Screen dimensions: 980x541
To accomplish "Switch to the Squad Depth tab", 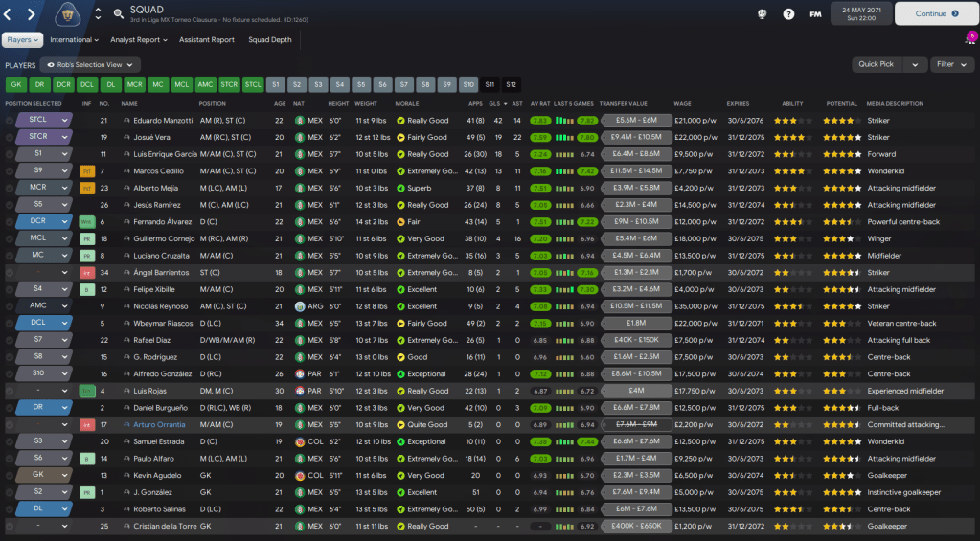I will [270, 40].
